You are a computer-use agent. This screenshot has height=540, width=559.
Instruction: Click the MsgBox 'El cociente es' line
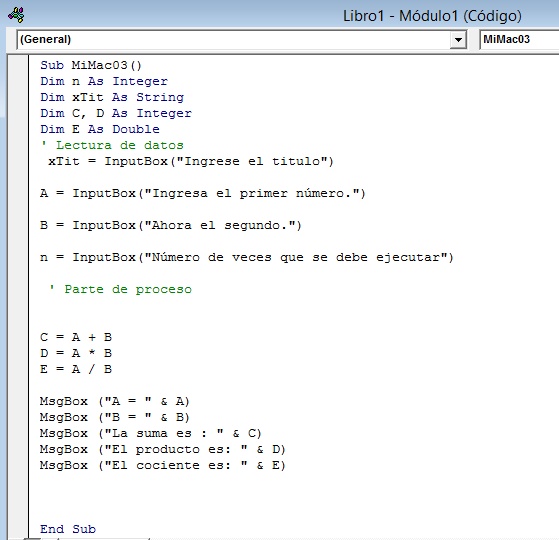click(x=163, y=466)
